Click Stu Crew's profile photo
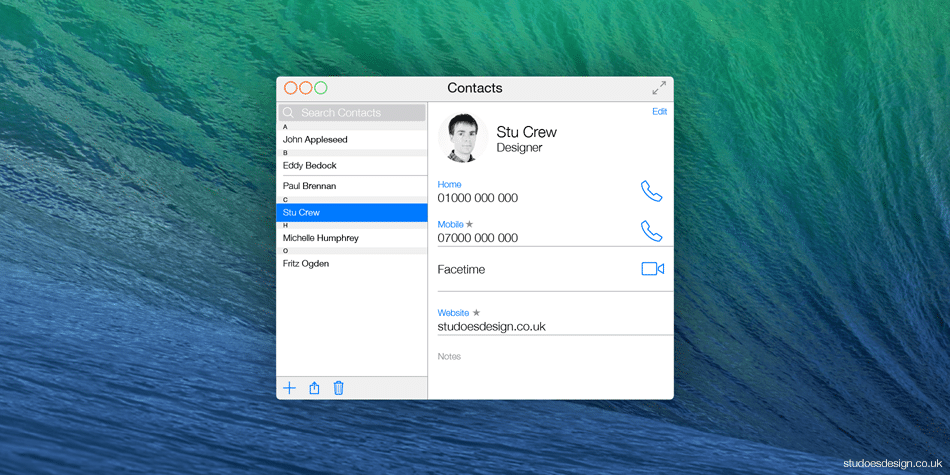This screenshot has width=950, height=475. [x=463, y=138]
